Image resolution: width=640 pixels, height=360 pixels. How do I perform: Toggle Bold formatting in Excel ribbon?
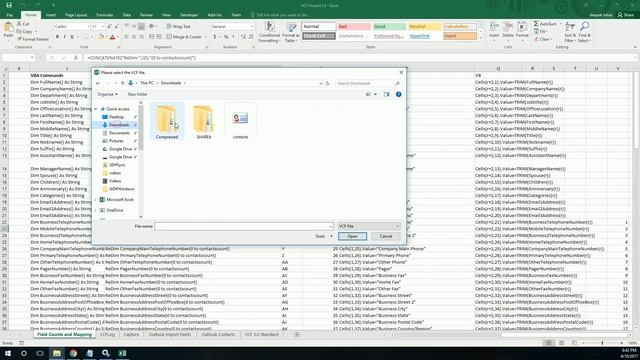pyautogui.click(x=57, y=37)
